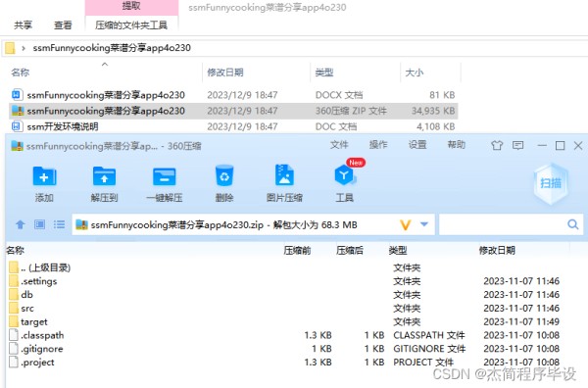588x388 pixels.
Task: Click the PROJECT 文件 type cell
Action: coord(423,362)
